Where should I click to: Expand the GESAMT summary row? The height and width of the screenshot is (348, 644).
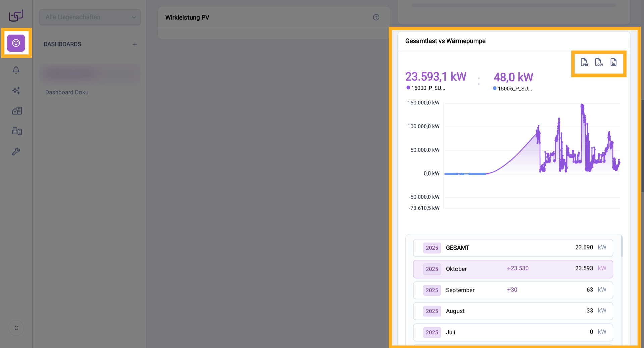(513, 248)
